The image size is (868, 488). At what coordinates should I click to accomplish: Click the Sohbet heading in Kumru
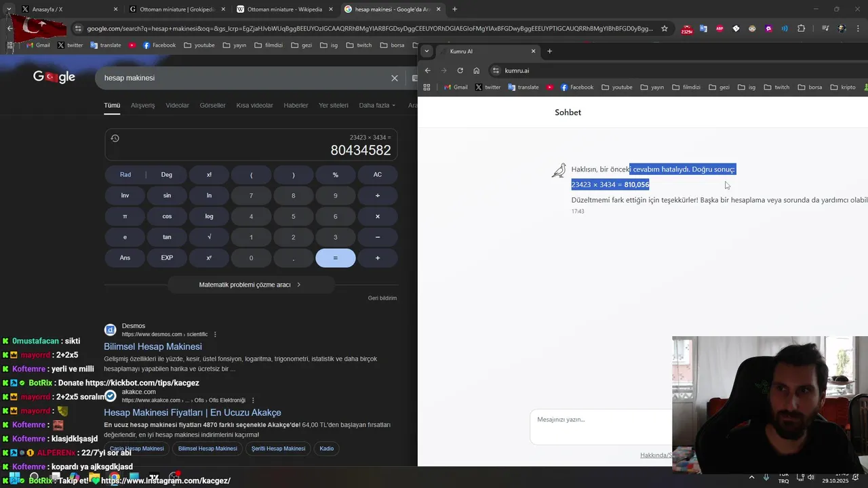(568, 113)
